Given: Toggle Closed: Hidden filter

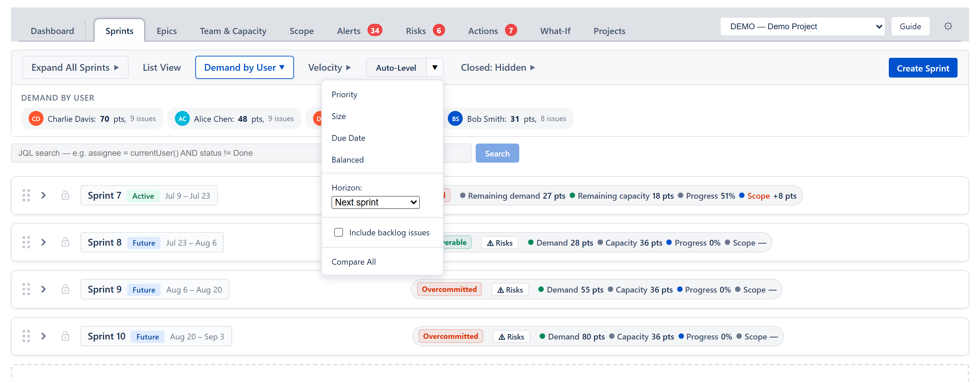Looking at the screenshot, I should [497, 68].
